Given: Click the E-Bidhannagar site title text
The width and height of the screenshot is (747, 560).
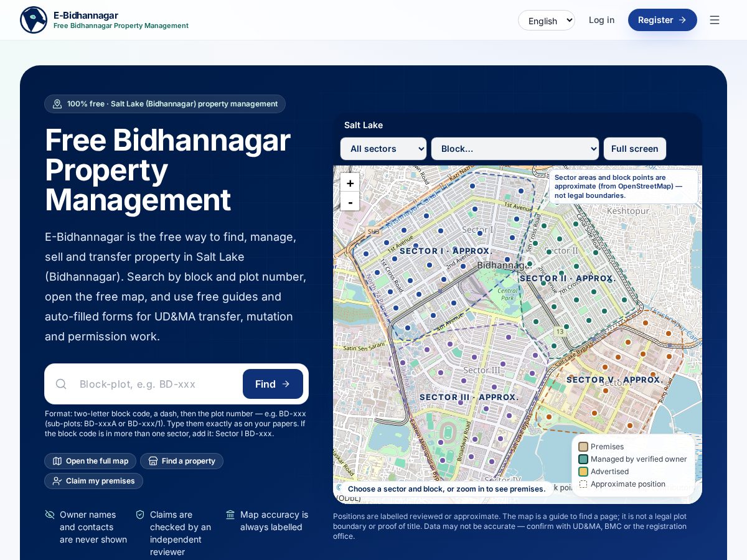Looking at the screenshot, I should (86, 15).
